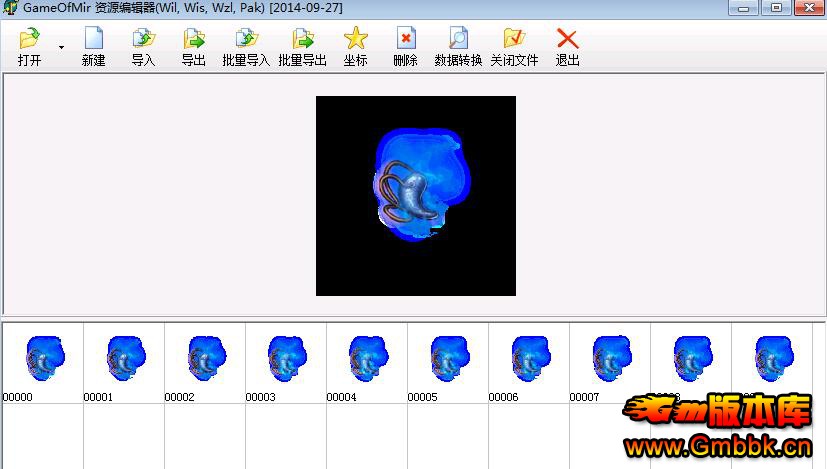Screen dimensions: 827x469
Task: Click the 批量导出 batch export icon
Action: tap(302, 41)
